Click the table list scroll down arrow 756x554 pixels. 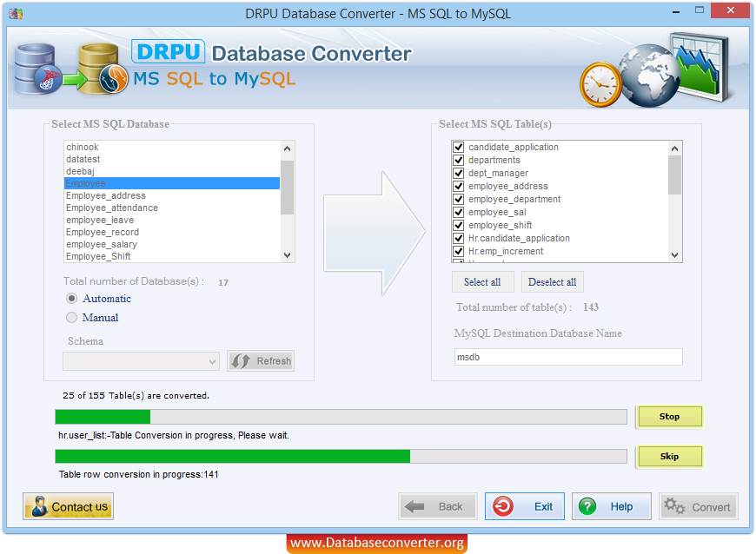click(675, 255)
